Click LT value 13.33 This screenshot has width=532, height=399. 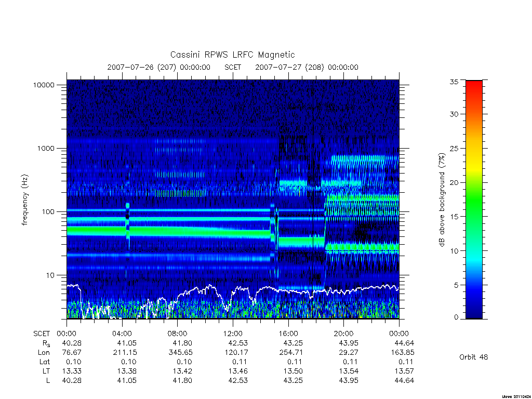point(72,371)
